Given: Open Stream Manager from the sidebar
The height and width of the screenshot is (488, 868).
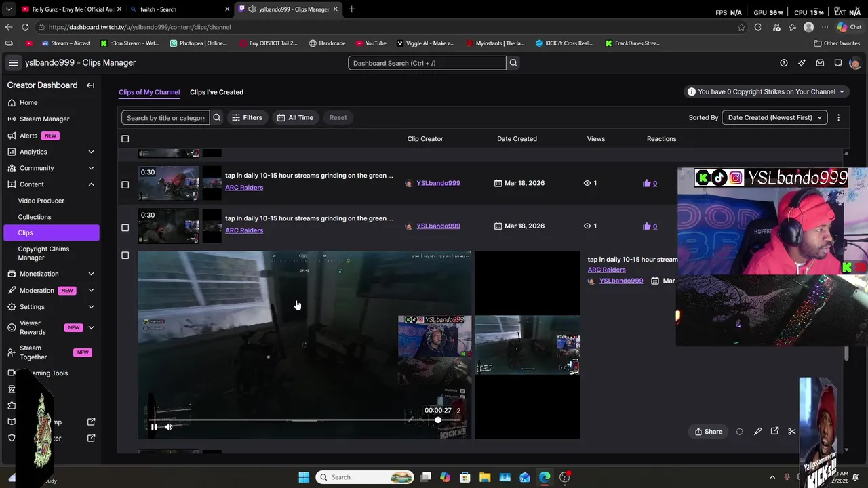Looking at the screenshot, I should point(44,119).
